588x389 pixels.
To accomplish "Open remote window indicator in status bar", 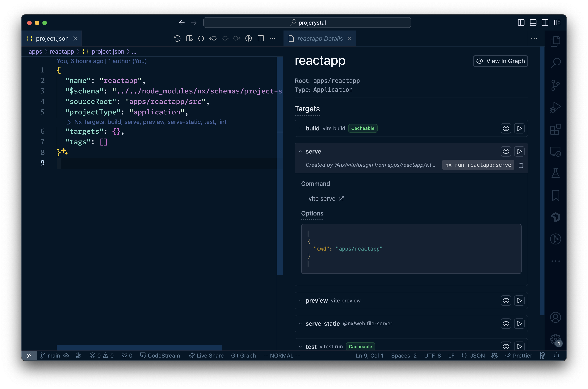I will [29, 355].
